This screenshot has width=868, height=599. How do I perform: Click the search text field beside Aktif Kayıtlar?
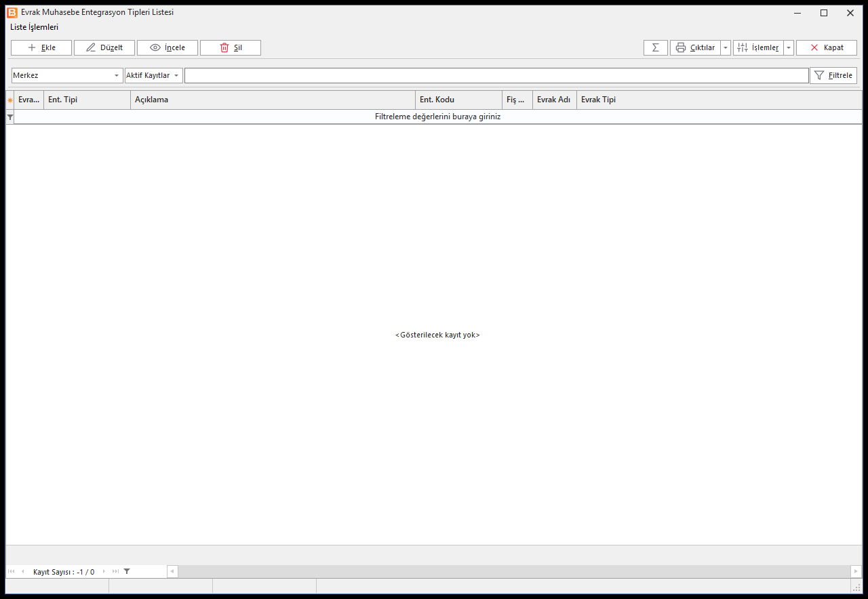coord(496,75)
